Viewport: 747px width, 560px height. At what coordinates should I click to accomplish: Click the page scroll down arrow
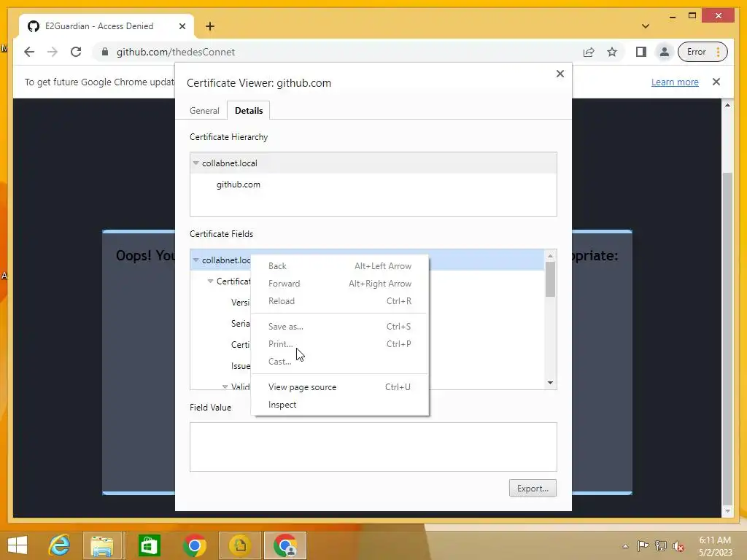(727, 511)
